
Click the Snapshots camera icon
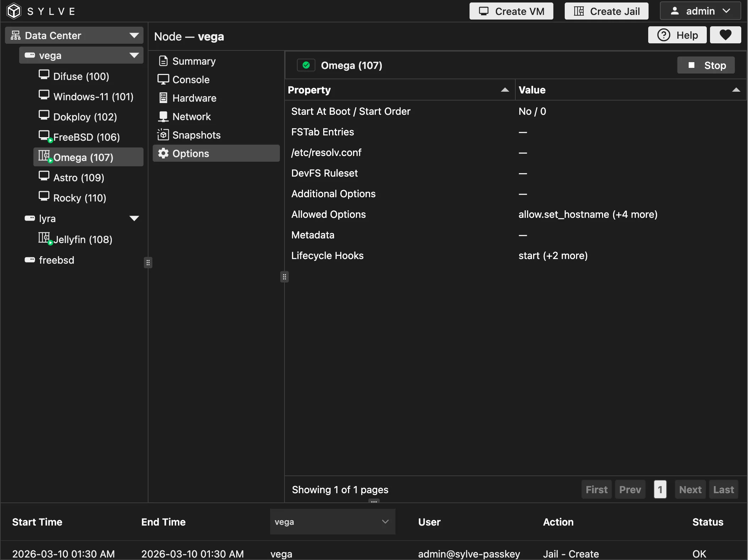[x=163, y=135]
